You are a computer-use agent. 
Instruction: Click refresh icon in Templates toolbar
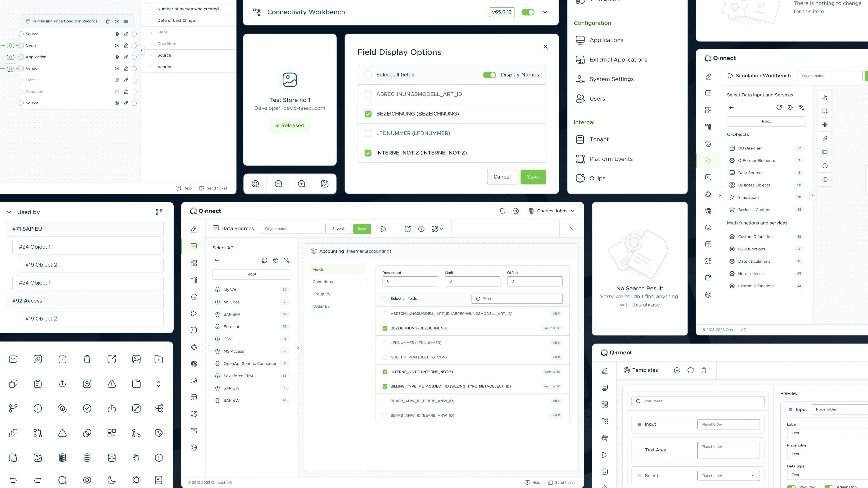(x=690, y=371)
